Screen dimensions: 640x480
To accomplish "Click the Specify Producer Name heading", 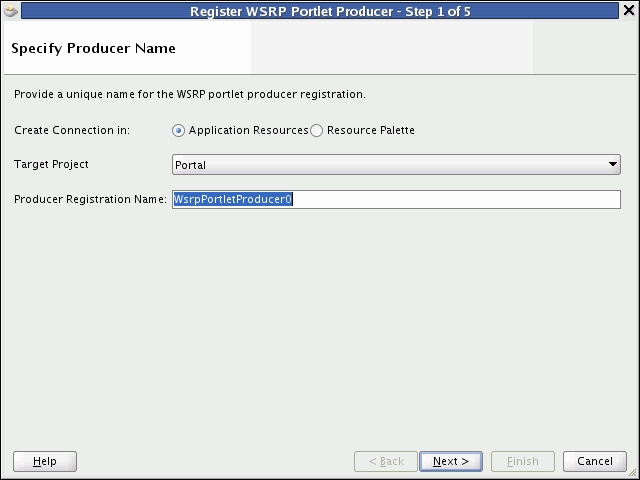I will tap(93, 49).
